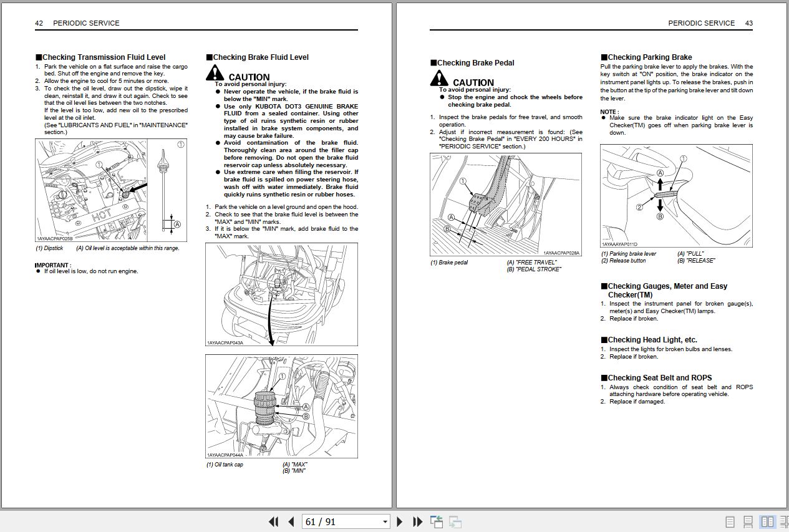
Task: Click the caution triangle in Brake Pedal section
Action: 439,79
